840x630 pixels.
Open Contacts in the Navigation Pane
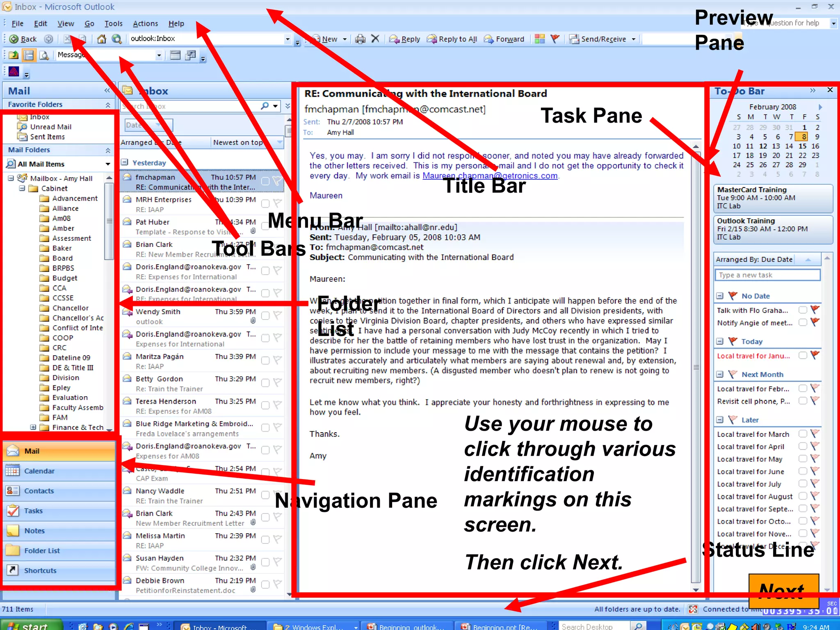pyautogui.click(x=59, y=491)
